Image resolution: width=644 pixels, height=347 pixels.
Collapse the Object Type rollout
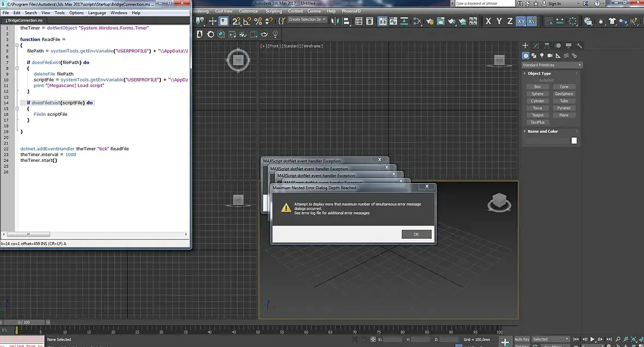539,73
